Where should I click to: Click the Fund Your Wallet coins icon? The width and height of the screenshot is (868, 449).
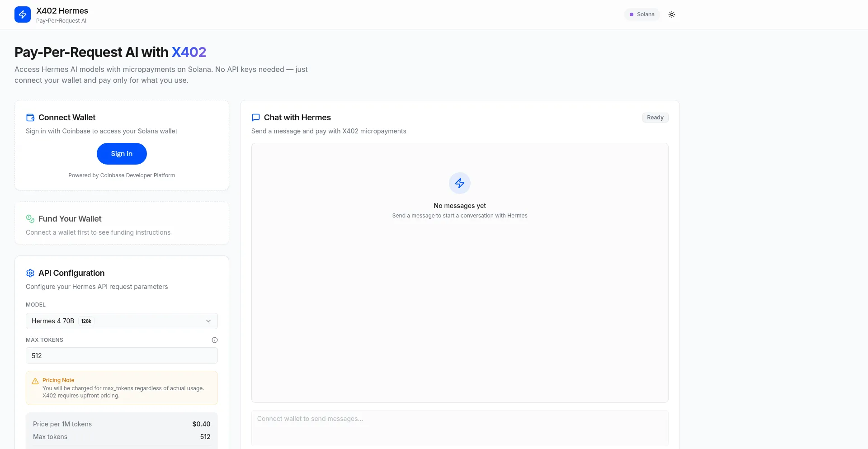click(x=30, y=219)
